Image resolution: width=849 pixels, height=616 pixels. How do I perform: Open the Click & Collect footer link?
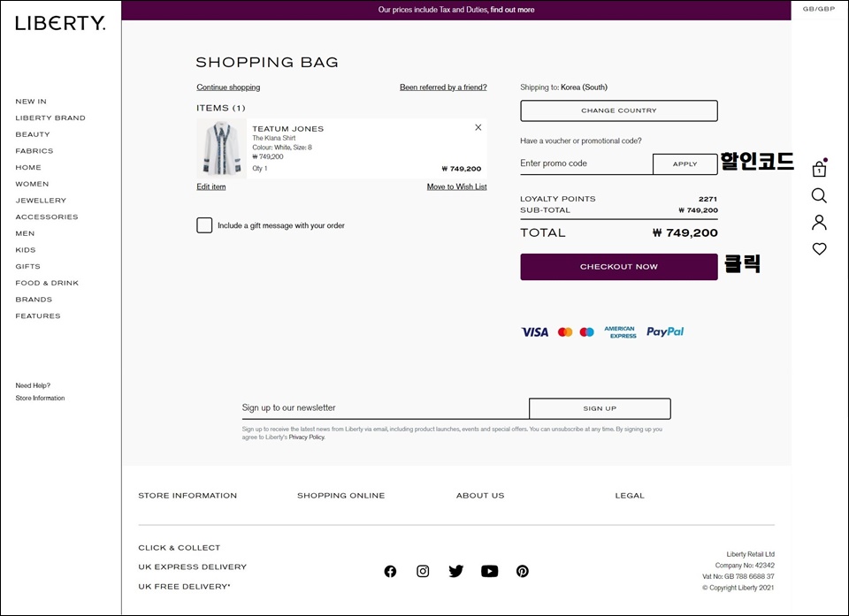pos(180,548)
